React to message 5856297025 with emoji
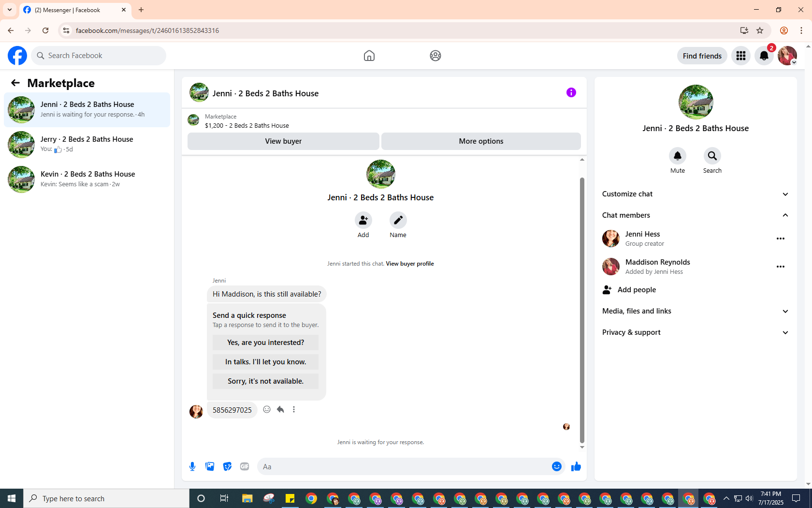 267,409
